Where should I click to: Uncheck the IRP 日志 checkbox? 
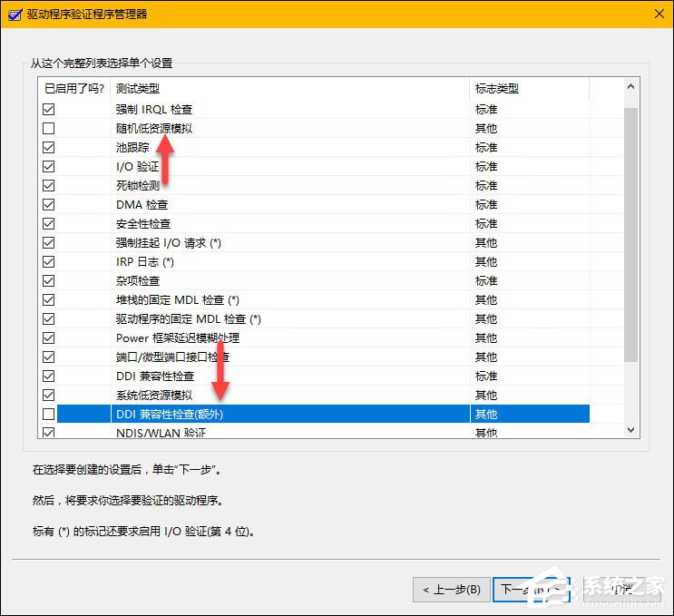click(x=49, y=261)
